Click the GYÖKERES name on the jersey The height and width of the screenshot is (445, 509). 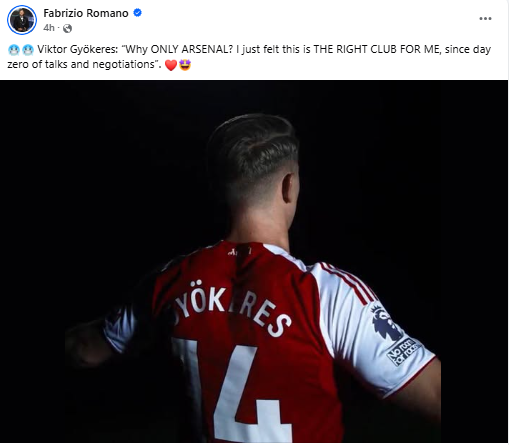pyautogui.click(x=232, y=308)
